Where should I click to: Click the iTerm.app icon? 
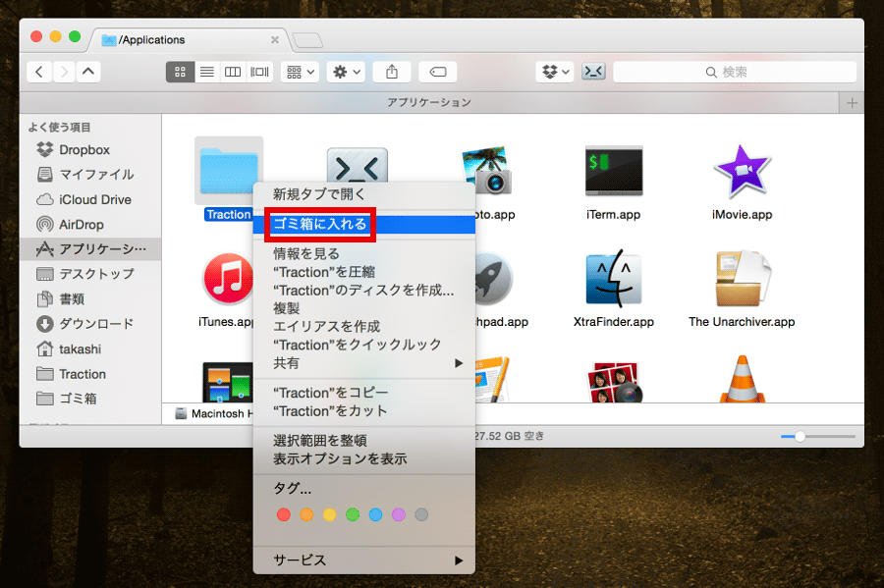(x=613, y=173)
